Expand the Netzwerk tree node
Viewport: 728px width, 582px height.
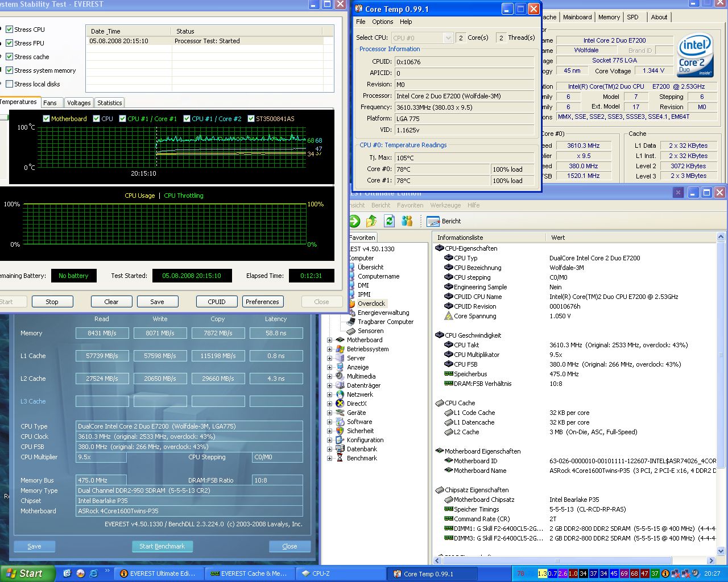coord(329,394)
